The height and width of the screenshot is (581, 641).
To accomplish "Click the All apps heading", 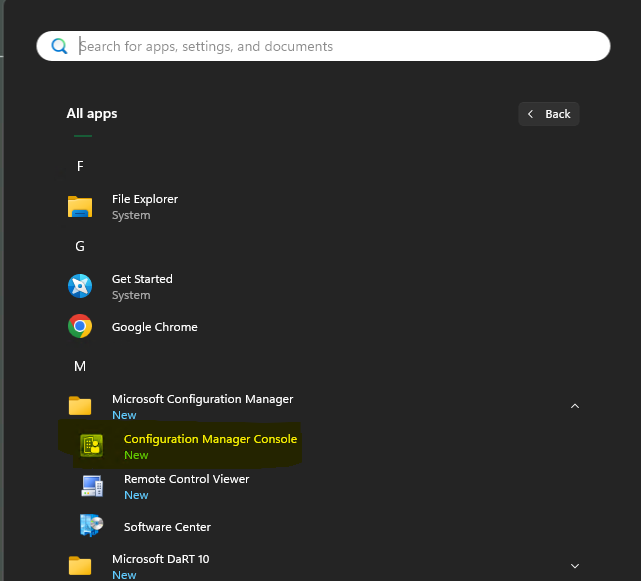I will [x=92, y=113].
